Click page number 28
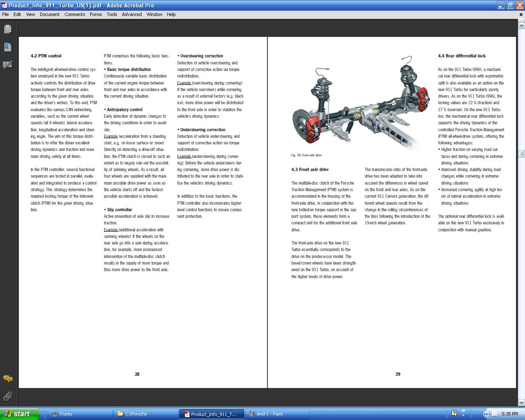 click(137, 374)
